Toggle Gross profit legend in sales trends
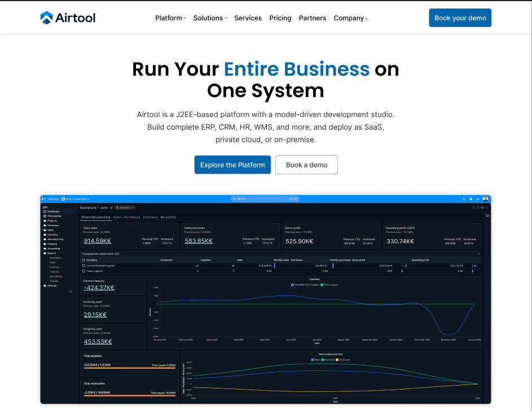Image resolution: width=532 pixels, height=411 pixels. [x=342, y=360]
